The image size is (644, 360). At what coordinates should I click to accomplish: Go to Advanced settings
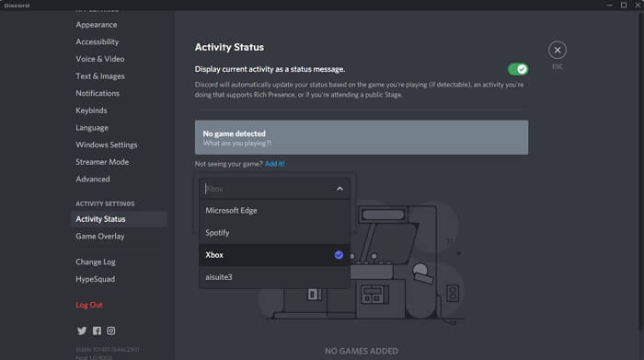(x=92, y=180)
